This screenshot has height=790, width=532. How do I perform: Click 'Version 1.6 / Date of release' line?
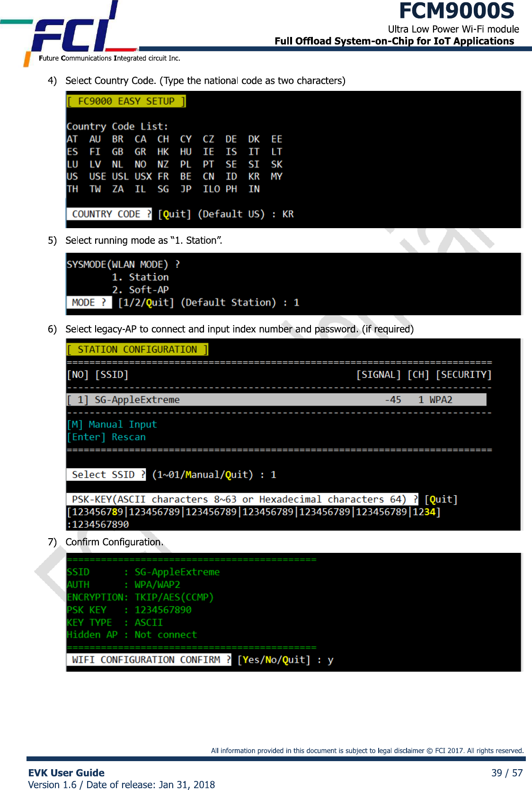point(122,785)
